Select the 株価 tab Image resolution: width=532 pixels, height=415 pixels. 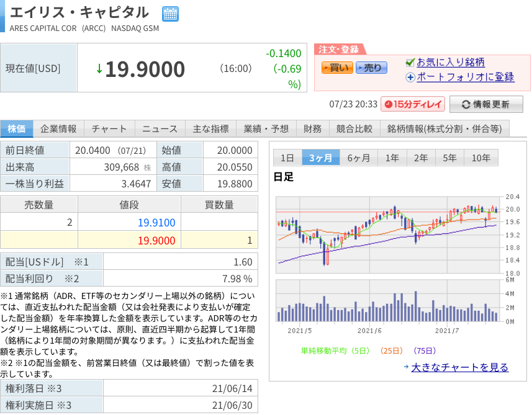click(17, 129)
